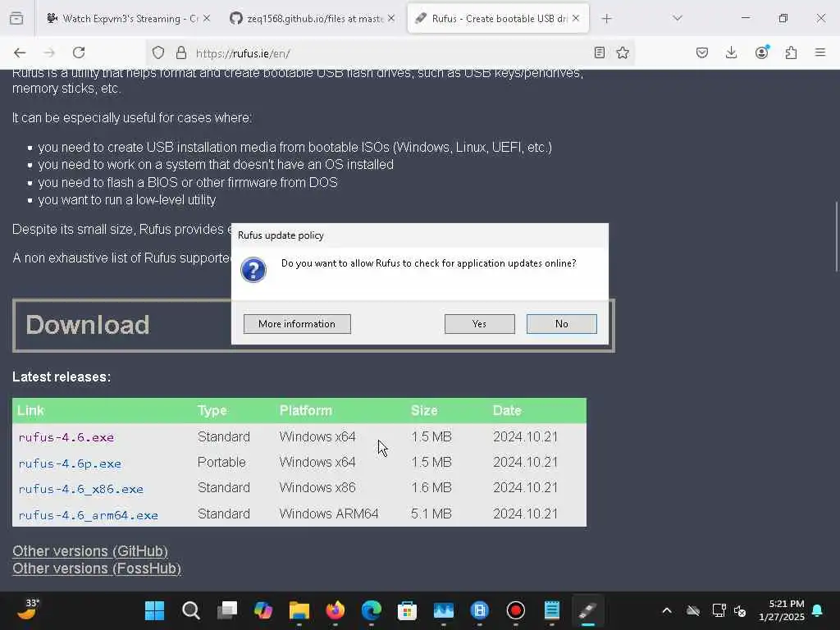This screenshot has height=630, width=840.
Task: Open the weather widget showing 33°
Action: (27, 609)
